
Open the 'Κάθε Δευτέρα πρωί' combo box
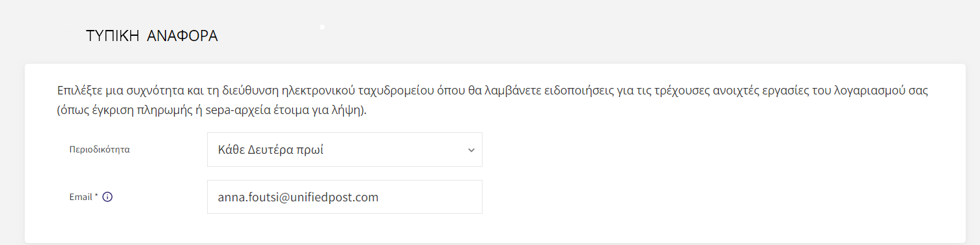pyautogui.click(x=344, y=150)
